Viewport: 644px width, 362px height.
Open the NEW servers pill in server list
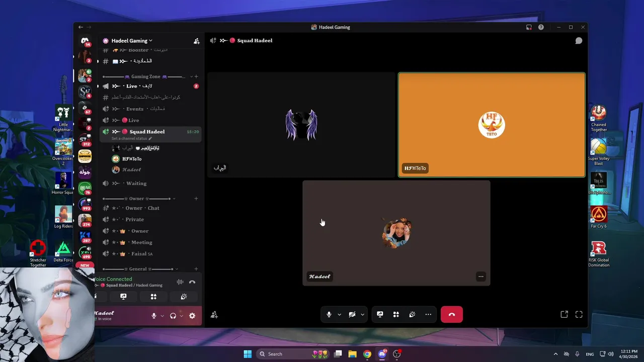click(85, 265)
